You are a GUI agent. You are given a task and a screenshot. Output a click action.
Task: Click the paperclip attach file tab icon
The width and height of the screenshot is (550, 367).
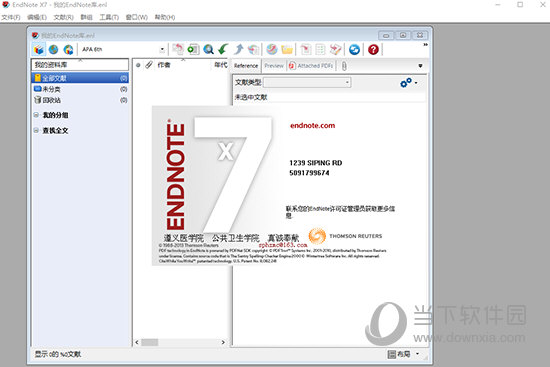[x=344, y=66]
